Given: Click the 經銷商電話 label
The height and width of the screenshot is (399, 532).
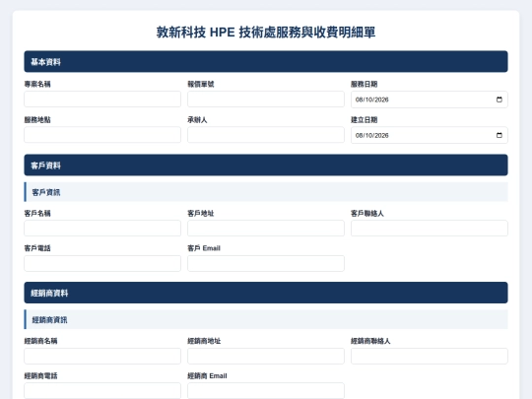Looking at the screenshot, I should point(40,376).
